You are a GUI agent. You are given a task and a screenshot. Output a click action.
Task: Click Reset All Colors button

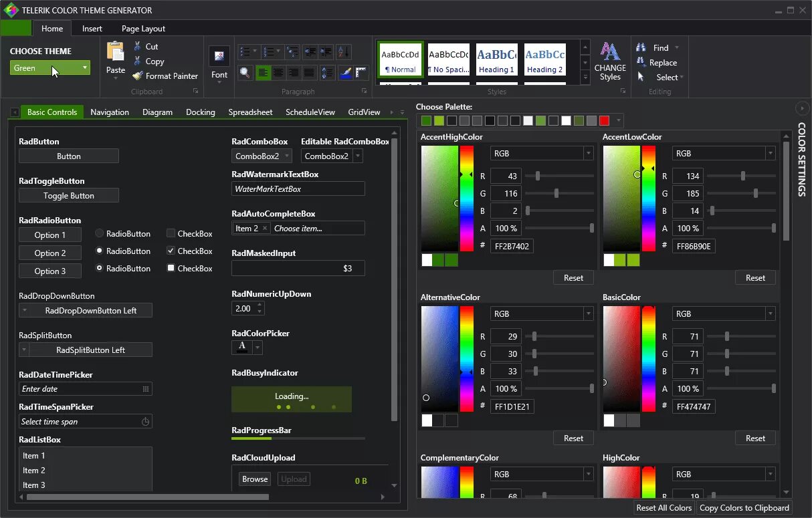pos(664,508)
